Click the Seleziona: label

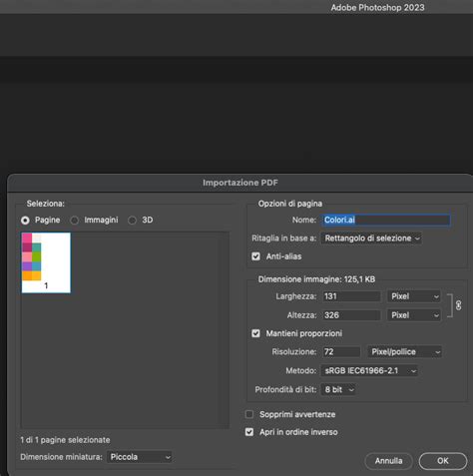click(46, 204)
